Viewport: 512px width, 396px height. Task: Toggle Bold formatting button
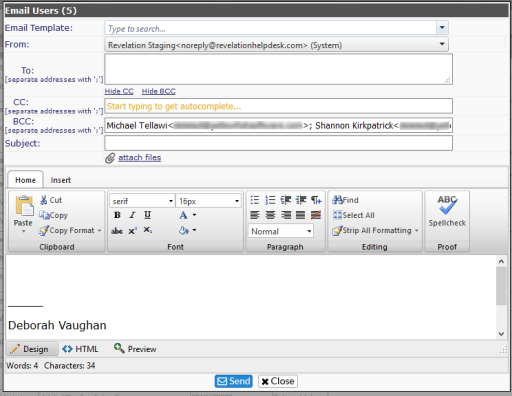click(x=117, y=215)
